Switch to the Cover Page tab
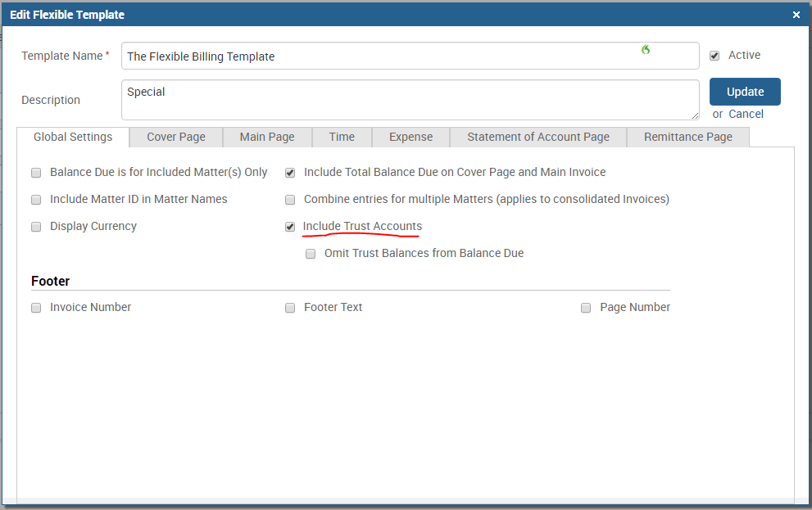The image size is (812, 510). [x=176, y=137]
